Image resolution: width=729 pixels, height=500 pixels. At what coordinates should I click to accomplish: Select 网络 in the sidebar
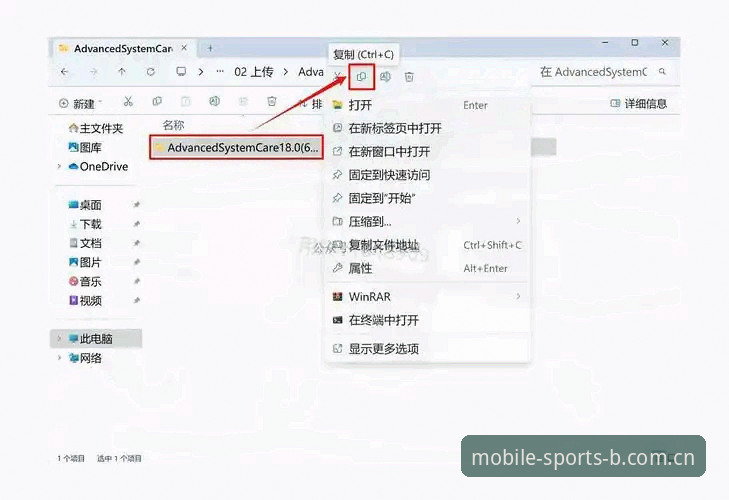coord(86,358)
